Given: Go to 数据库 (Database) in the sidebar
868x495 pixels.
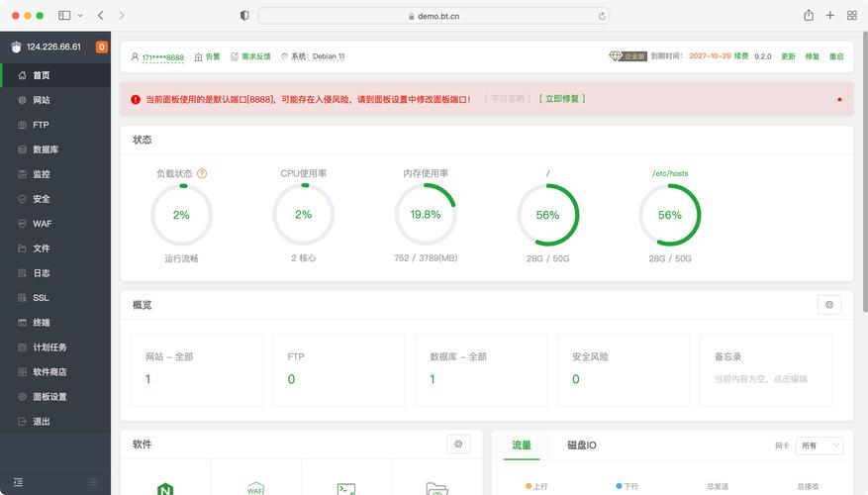Looking at the screenshot, I should point(45,149).
